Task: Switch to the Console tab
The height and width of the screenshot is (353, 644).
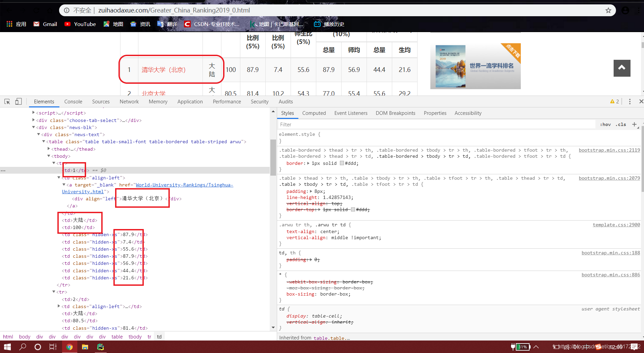Action: (x=73, y=101)
